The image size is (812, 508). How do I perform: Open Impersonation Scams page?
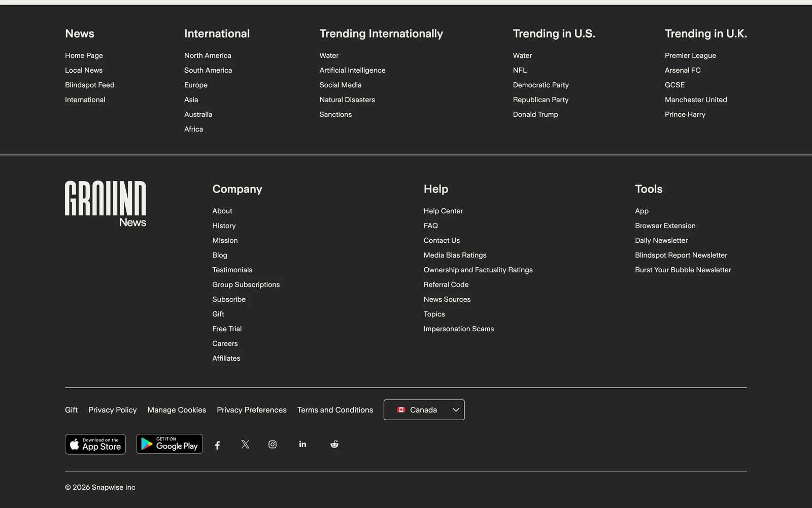click(459, 329)
